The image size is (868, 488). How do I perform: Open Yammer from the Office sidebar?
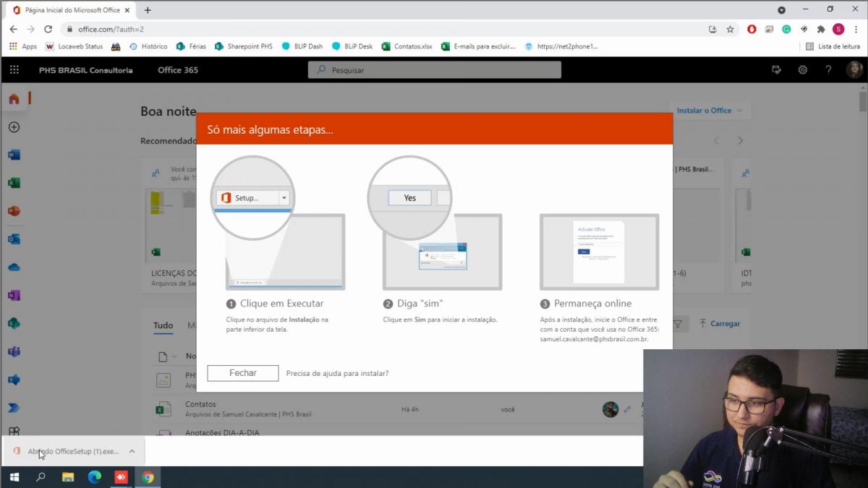14,380
